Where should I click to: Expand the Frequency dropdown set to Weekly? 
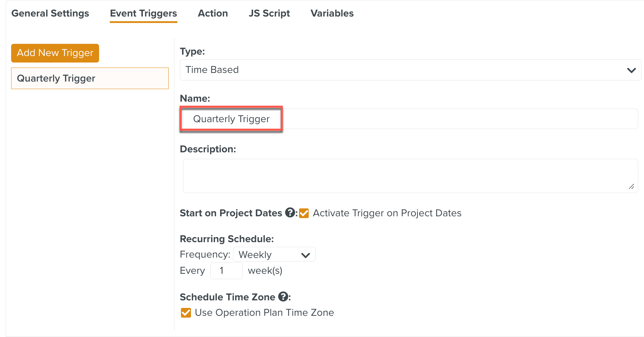[274, 254]
